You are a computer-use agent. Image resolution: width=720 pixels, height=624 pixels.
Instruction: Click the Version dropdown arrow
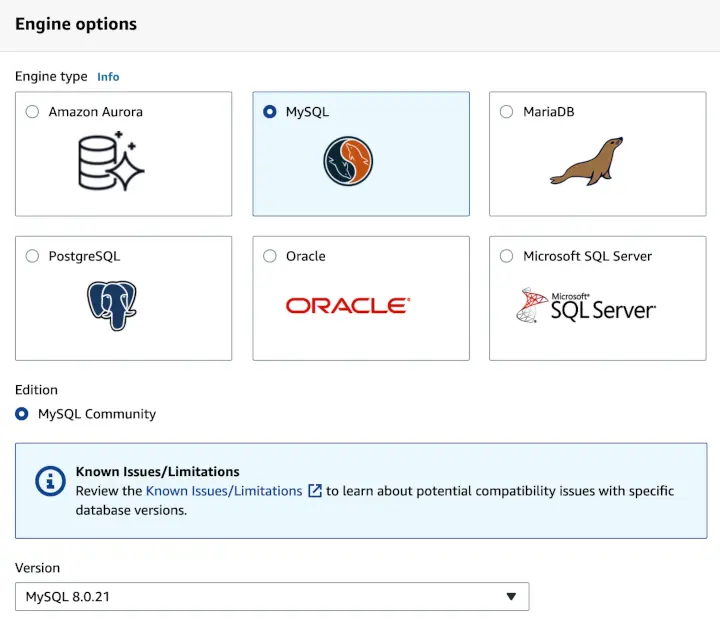pos(511,597)
